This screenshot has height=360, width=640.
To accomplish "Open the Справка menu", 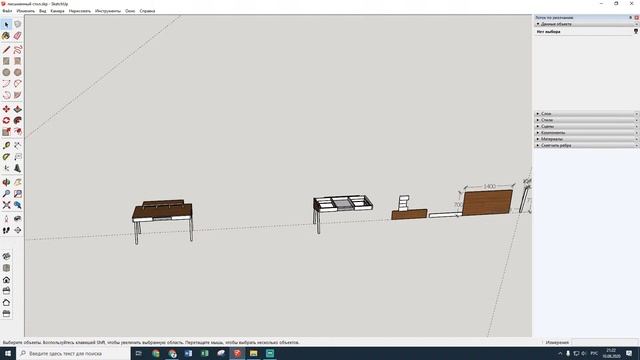I will 147,11.
